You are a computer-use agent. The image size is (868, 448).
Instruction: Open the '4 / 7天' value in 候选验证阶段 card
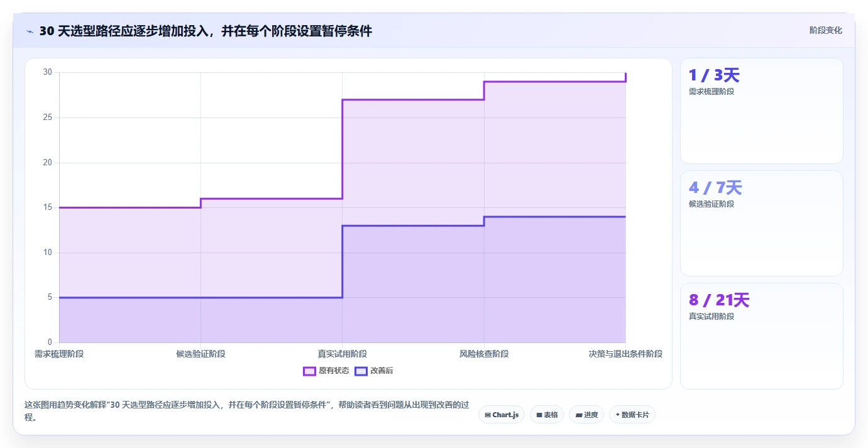tap(715, 188)
